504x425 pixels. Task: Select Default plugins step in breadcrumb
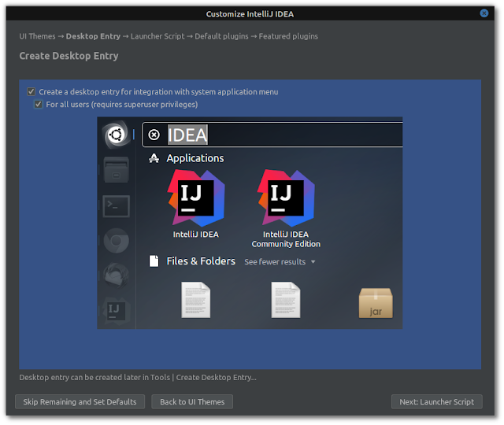[x=221, y=36]
